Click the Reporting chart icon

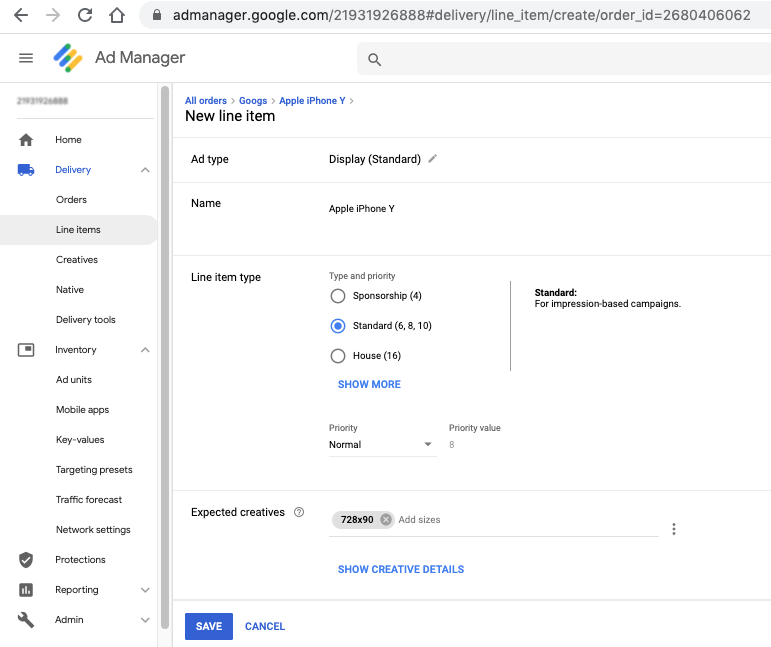click(x=26, y=590)
